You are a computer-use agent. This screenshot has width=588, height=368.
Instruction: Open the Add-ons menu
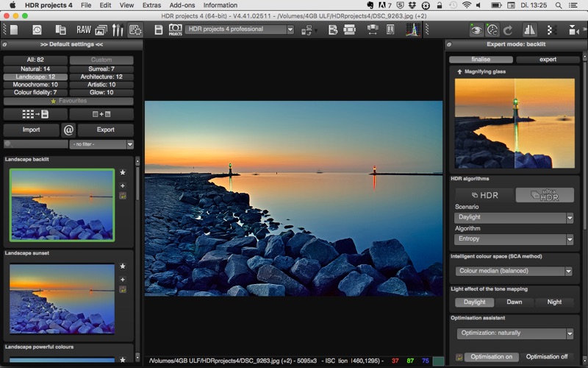pos(182,5)
